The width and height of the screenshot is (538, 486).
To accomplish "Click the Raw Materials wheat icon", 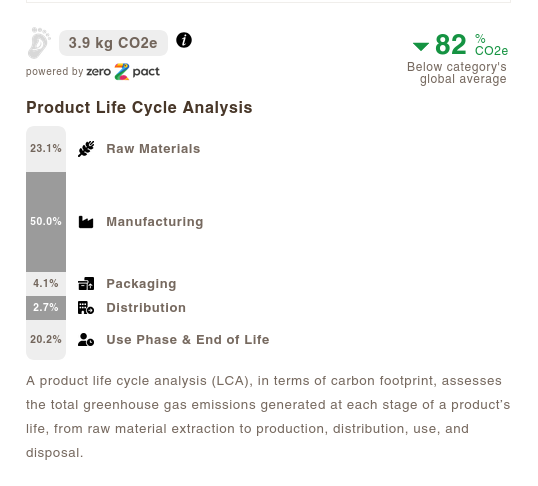I will pos(86,149).
